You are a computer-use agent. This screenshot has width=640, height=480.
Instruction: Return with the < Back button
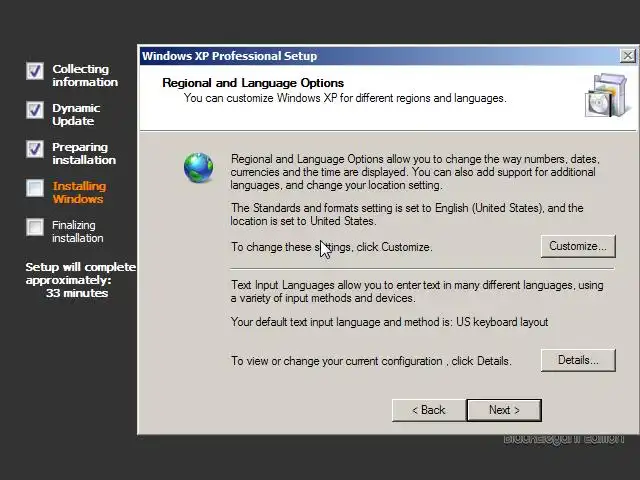(429, 410)
